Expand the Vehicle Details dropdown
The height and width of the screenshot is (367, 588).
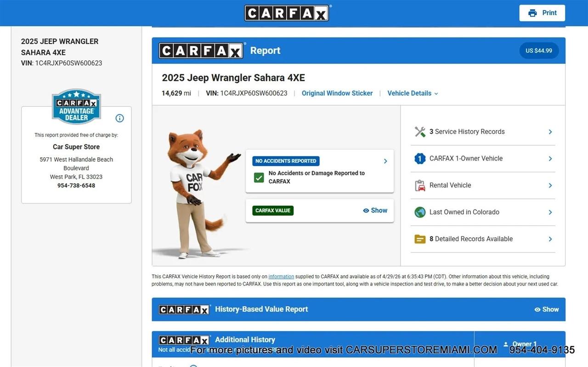[x=413, y=93]
